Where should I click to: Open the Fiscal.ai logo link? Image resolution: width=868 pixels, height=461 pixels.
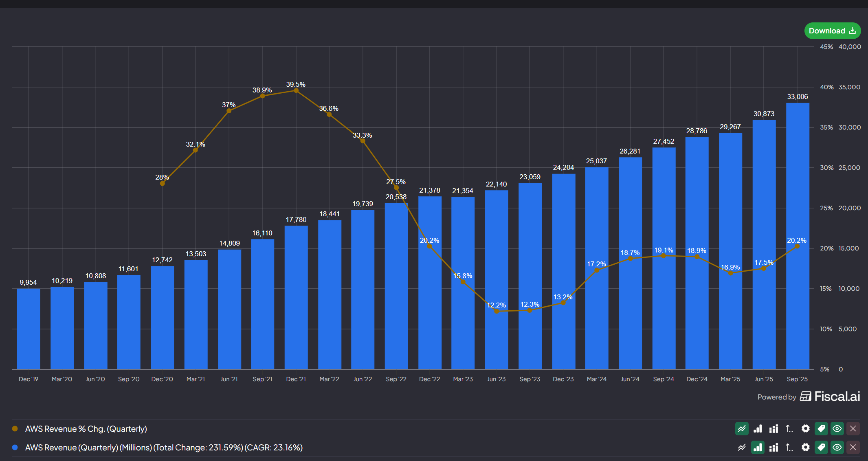point(830,396)
